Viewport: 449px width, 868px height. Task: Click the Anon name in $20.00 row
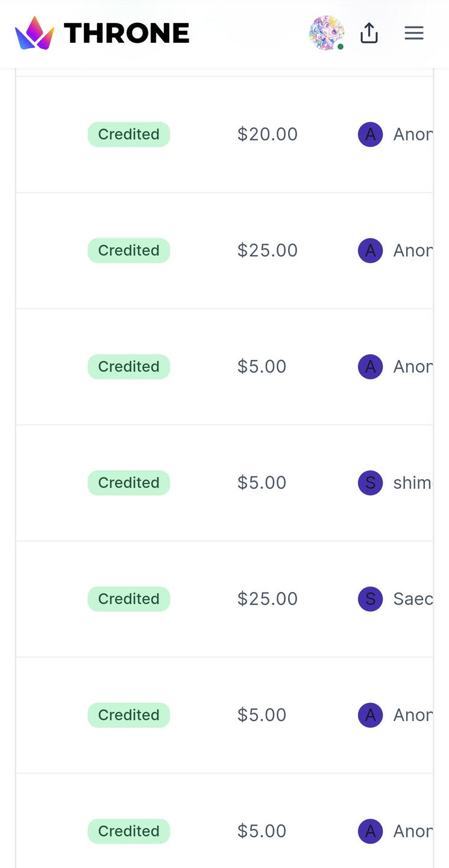pyautogui.click(x=413, y=134)
